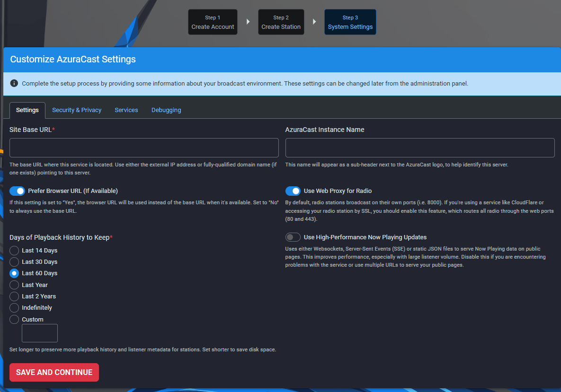Choose Last 30 Days radio option
The height and width of the screenshot is (392, 561).
[x=14, y=262]
